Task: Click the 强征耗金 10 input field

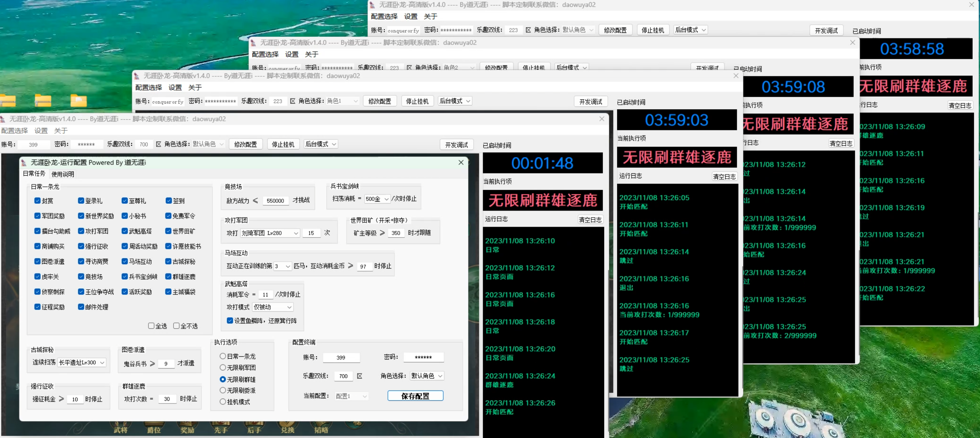Action: (x=75, y=399)
